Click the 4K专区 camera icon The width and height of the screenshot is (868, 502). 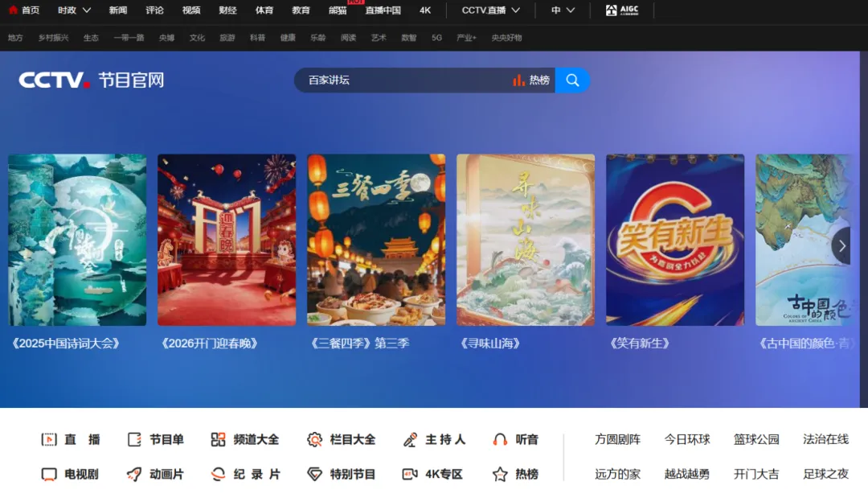click(410, 475)
